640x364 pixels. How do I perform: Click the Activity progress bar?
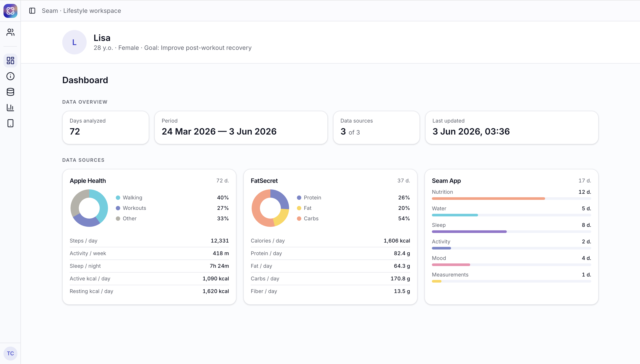click(512, 248)
